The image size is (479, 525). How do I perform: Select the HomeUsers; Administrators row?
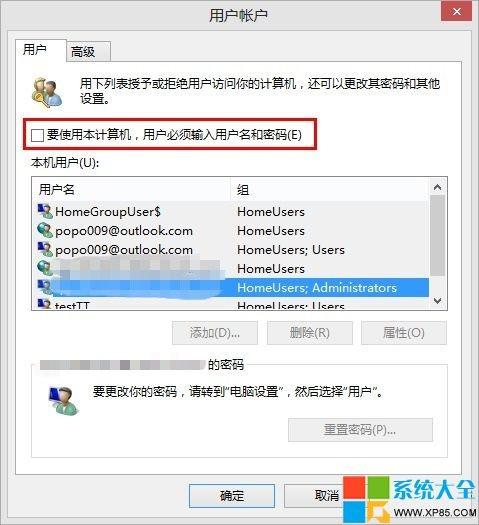point(231,287)
